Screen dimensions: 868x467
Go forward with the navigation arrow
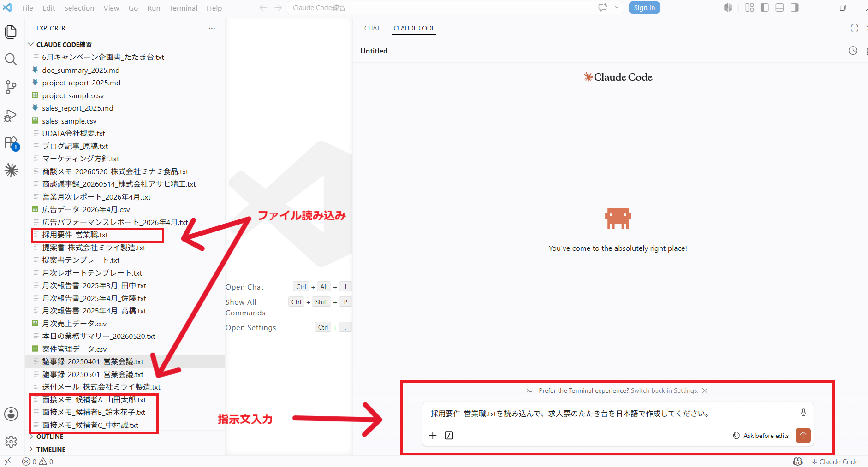278,8
